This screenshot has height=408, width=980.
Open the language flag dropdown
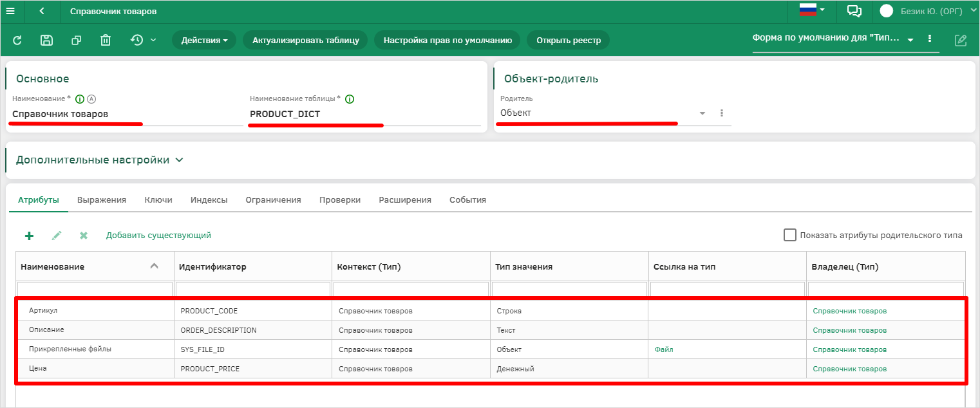click(813, 10)
